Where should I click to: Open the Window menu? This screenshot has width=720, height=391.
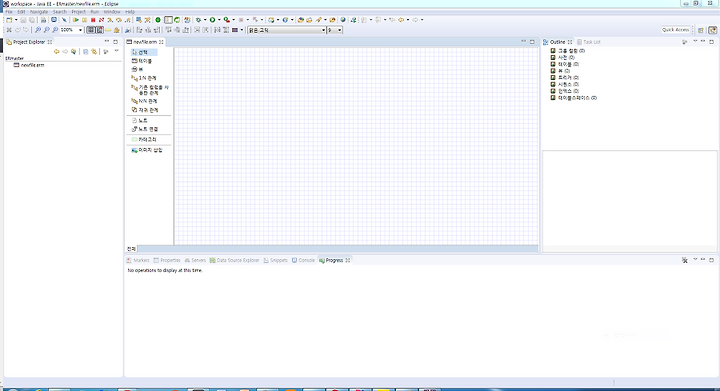[112, 11]
